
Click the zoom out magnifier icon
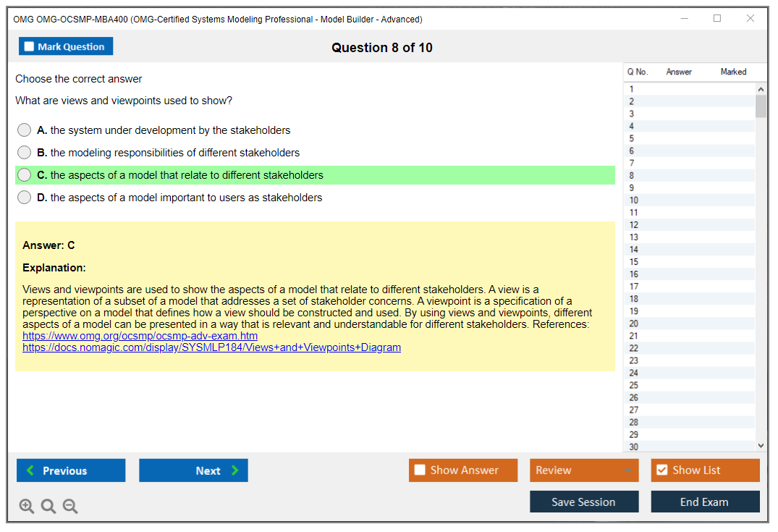click(x=70, y=507)
